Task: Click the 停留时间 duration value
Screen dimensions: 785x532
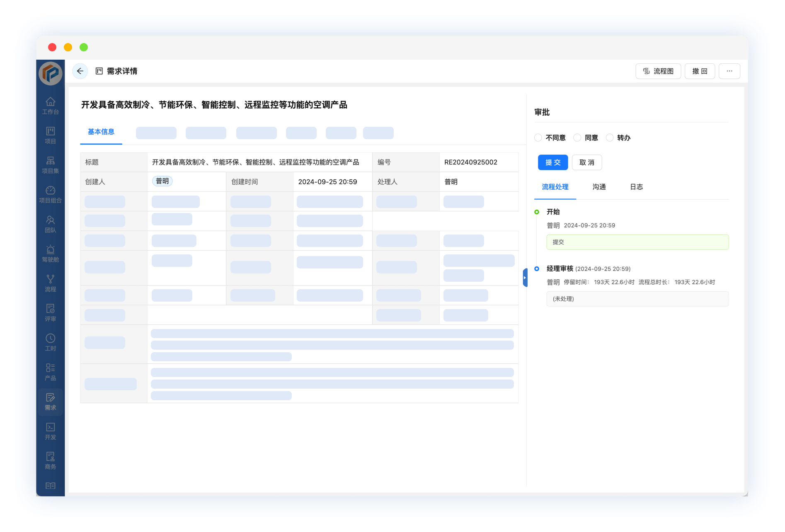Action: click(x=614, y=282)
